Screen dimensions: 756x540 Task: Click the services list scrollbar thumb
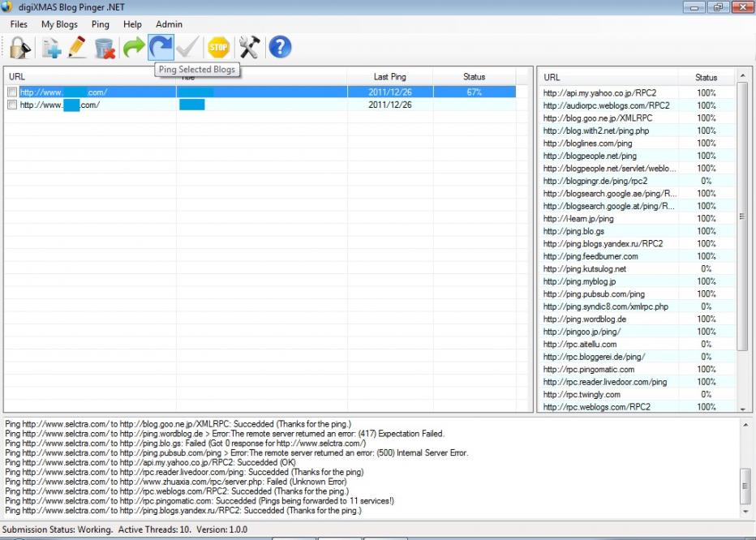click(x=742, y=216)
